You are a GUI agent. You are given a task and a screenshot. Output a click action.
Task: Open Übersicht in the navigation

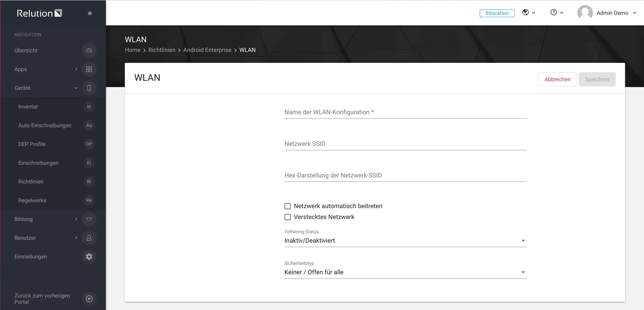(x=26, y=50)
